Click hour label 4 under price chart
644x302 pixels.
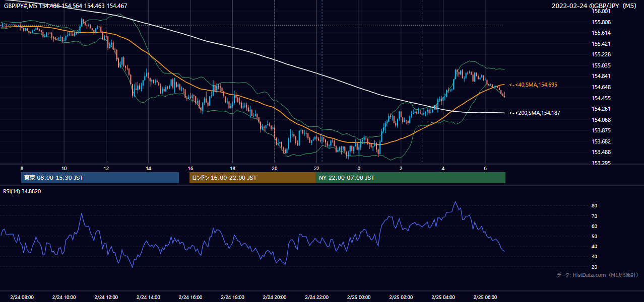coord(443,168)
